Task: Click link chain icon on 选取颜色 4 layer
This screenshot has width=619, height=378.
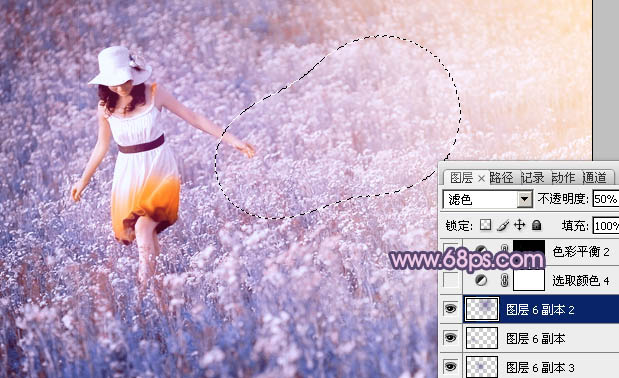Action: 504,281
